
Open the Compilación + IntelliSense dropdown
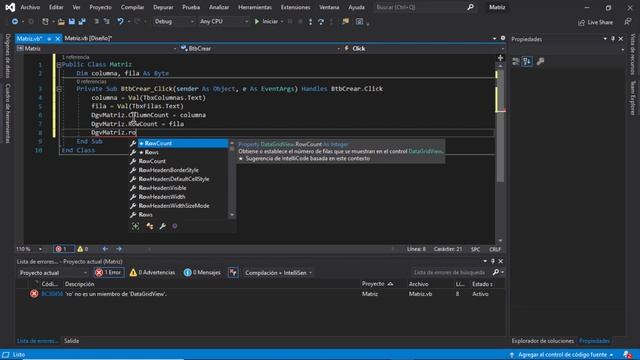pos(278,273)
